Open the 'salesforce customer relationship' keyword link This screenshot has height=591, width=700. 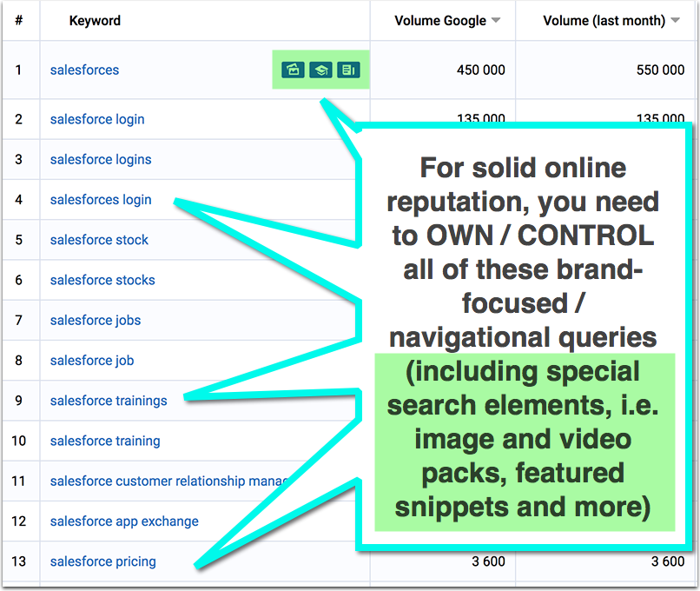pyautogui.click(x=169, y=481)
